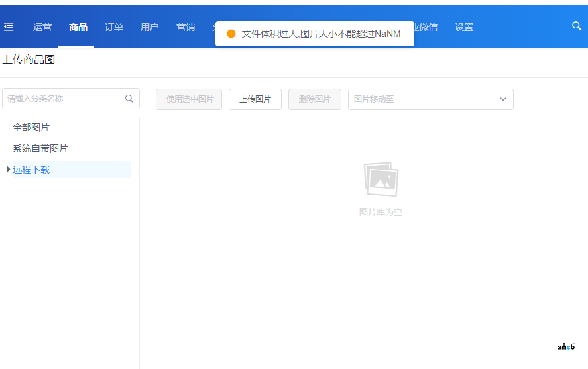Click the 上传图片 button
This screenshot has height=369, width=588.
click(255, 99)
